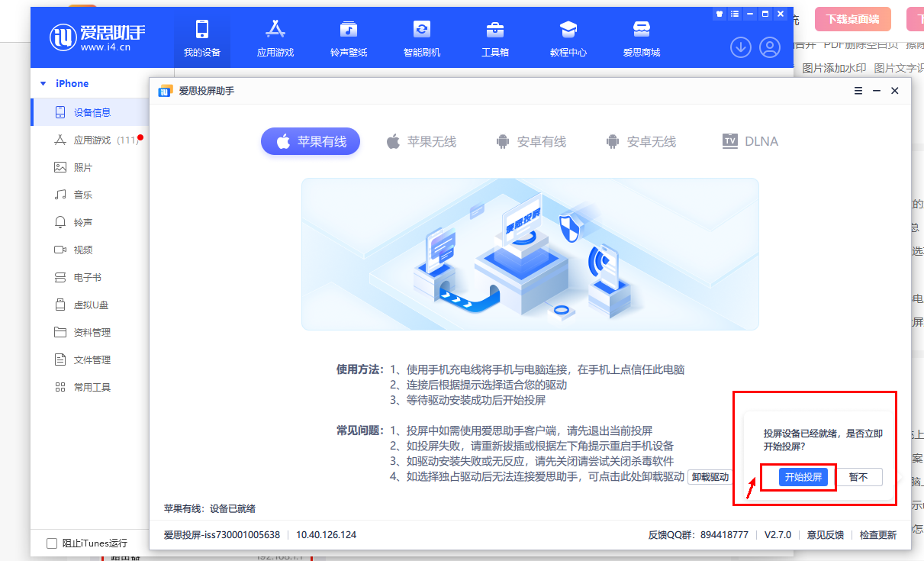Click the IP address 10.40.126.124
Viewport: 924px width, 561px height.
pyautogui.click(x=326, y=535)
